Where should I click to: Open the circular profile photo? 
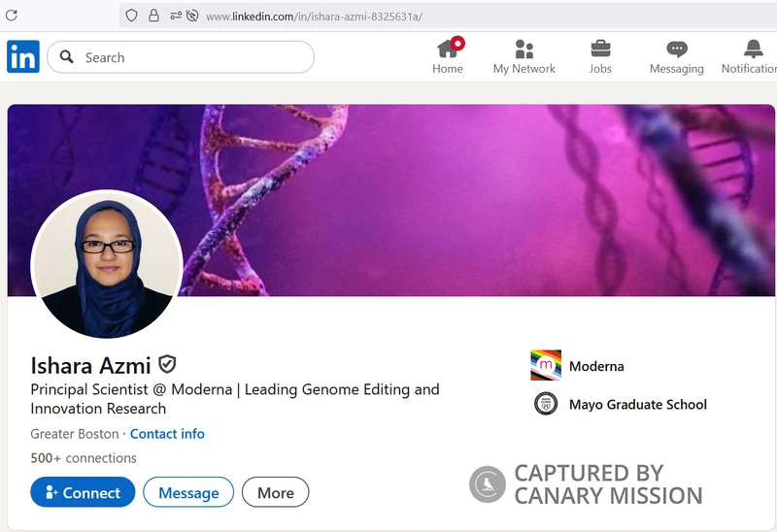(107, 263)
